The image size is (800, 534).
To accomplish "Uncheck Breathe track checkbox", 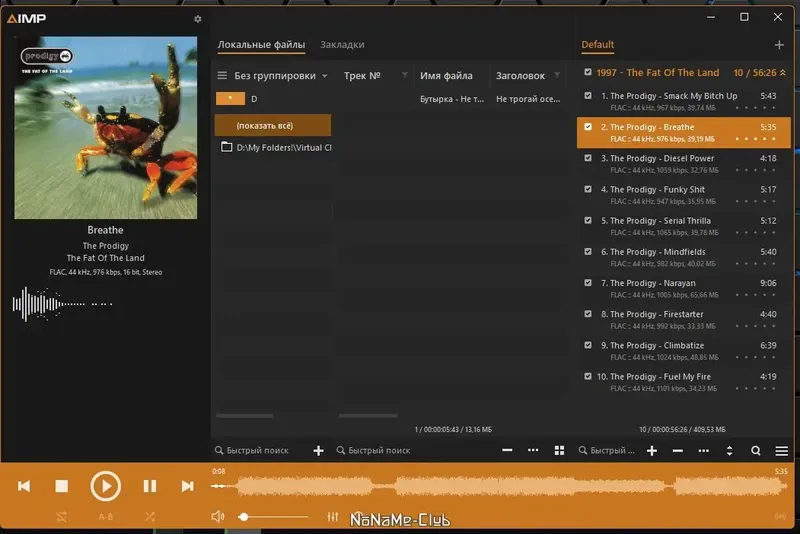I will (x=588, y=126).
